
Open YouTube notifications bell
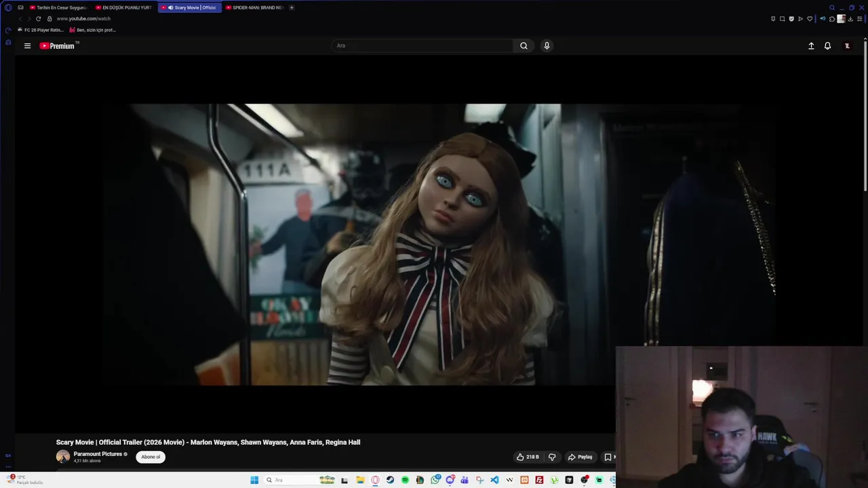(827, 45)
